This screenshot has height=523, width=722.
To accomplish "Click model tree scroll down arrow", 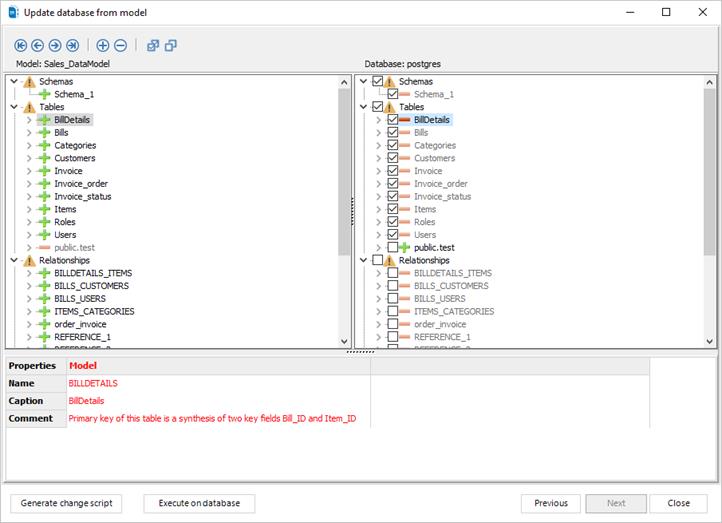I will (x=344, y=342).
